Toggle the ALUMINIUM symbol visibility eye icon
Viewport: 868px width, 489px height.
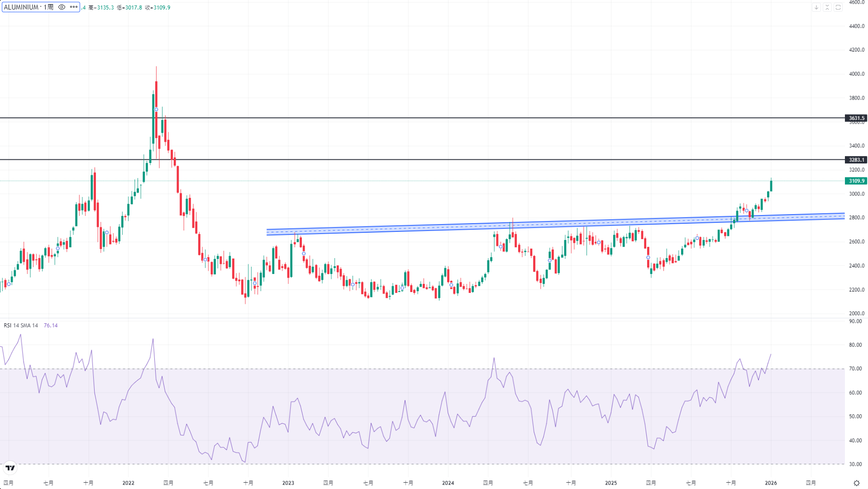click(62, 7)
